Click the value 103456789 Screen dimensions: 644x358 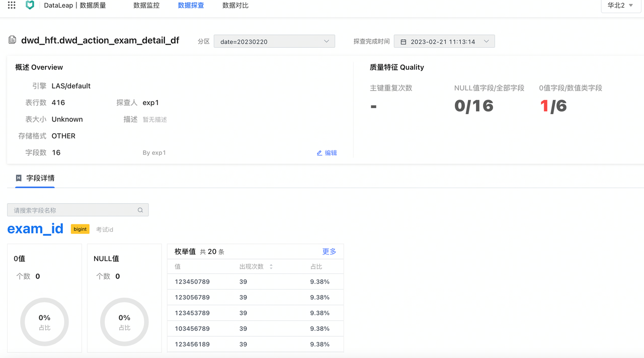(x=192, y=328)
